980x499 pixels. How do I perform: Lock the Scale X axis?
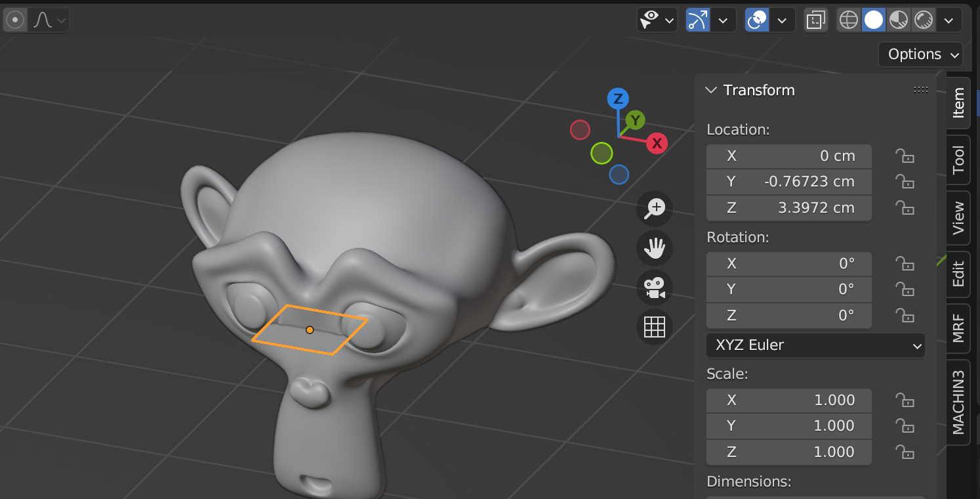905,401
